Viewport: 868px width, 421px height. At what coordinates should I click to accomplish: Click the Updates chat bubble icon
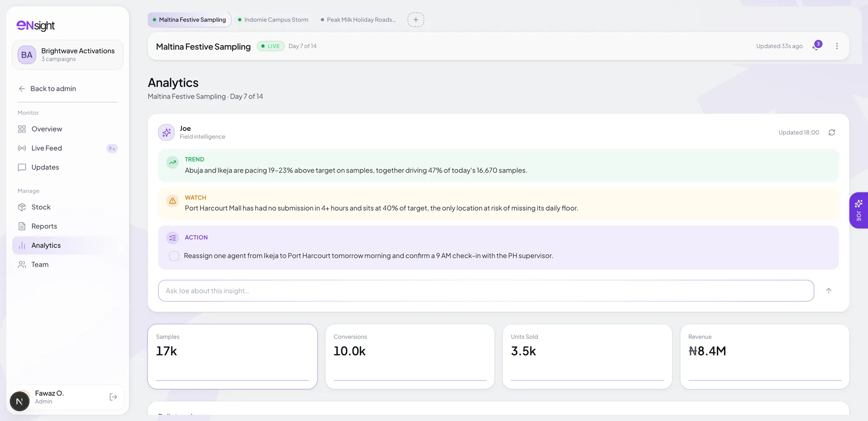[x=22, y=167]
